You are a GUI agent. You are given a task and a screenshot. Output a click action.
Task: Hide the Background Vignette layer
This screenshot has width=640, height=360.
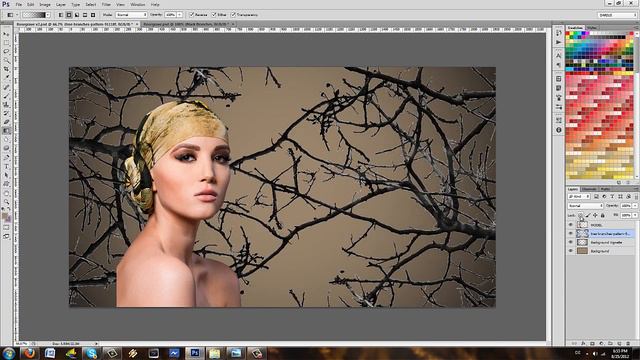[571, 242]
